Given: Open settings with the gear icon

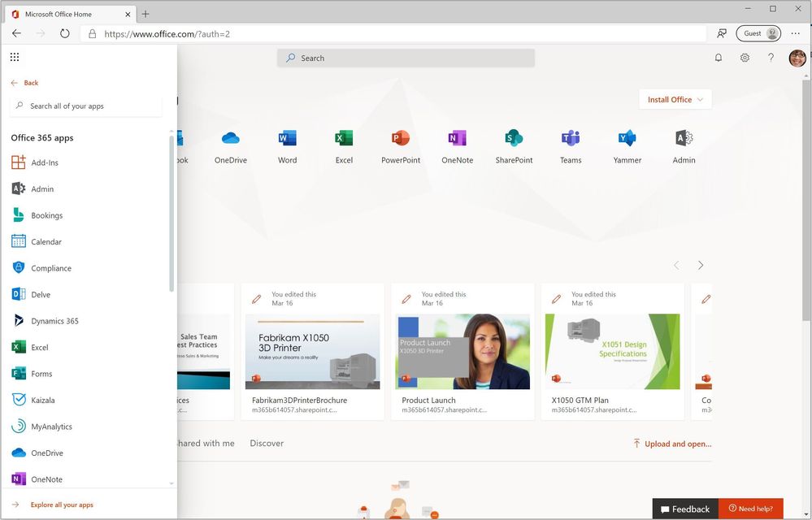Looking at the screenshot, I should pos(745,58).
